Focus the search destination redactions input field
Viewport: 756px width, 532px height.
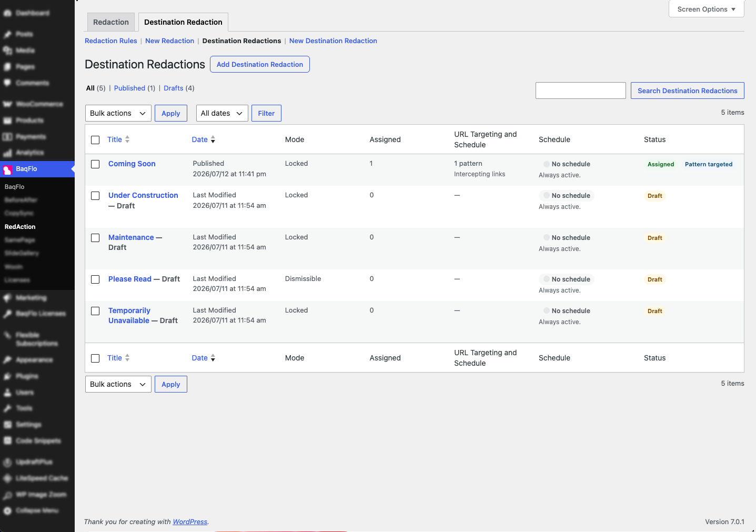click(581, 91)
